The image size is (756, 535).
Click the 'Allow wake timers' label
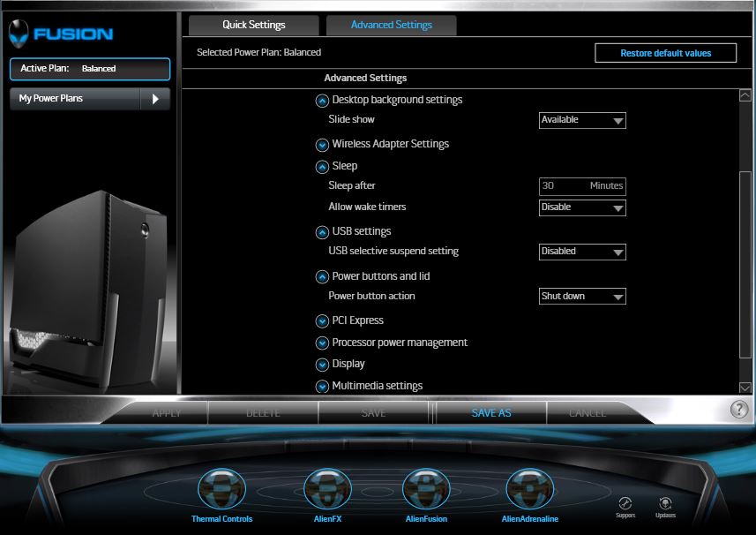pyautogui.click(x=367, y=207)
